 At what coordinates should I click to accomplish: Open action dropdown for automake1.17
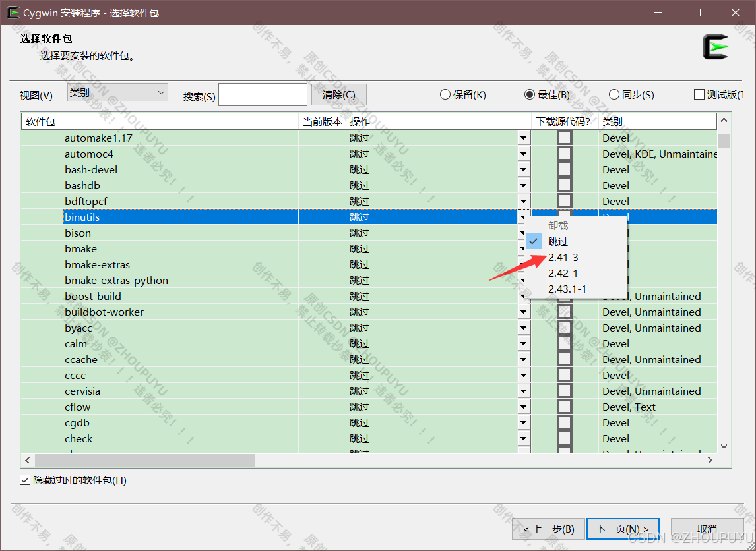coord(524,138)
